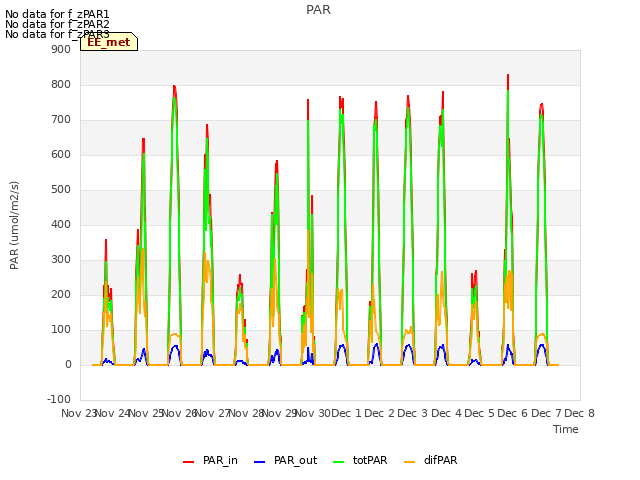Select the PAR_in legend label
Screen dimensions: 640x480
[220, 460]
